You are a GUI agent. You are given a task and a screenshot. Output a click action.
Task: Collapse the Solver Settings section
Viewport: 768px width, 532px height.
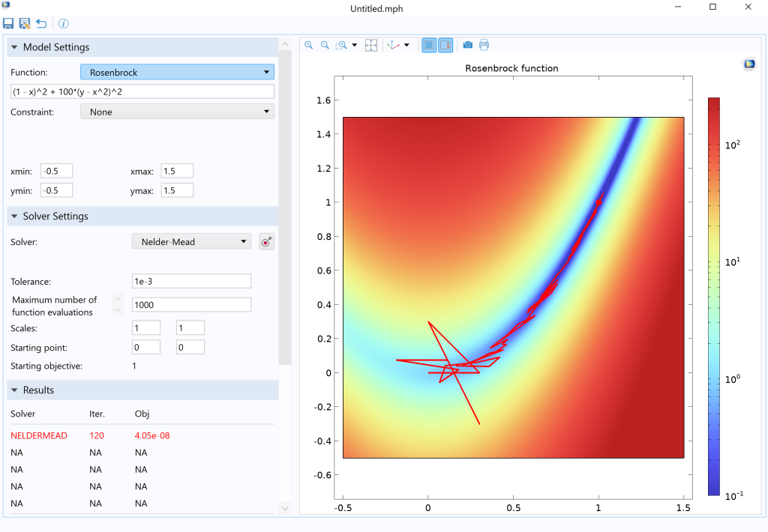click(x=13, y=216)
